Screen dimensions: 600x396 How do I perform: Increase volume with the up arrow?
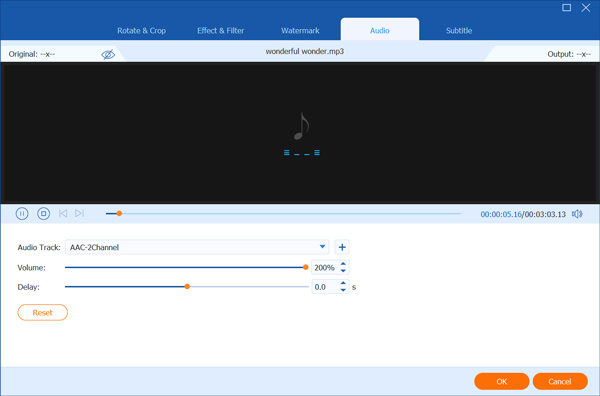pos(343,264)
